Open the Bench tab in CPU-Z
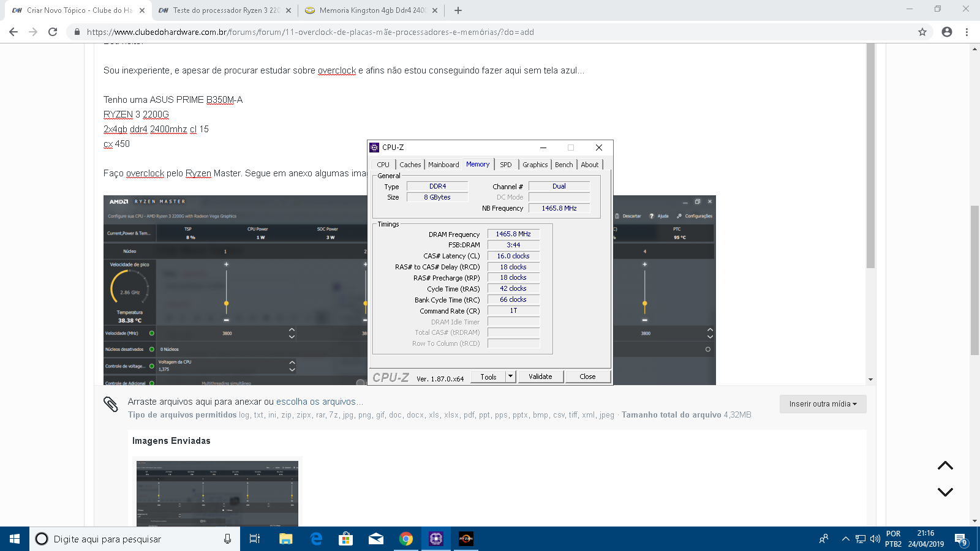The image size is (980, 551). [x=564, y=165]
